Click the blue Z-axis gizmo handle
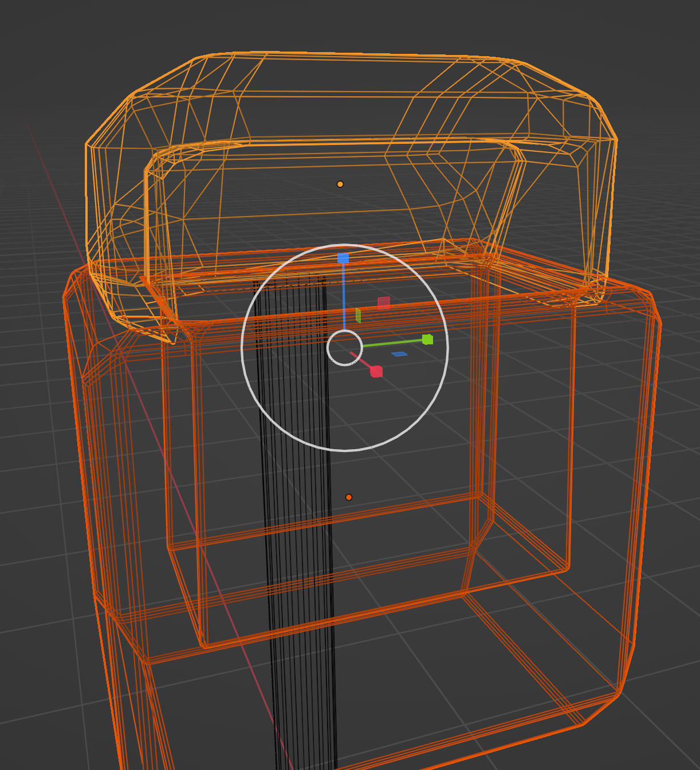 (343, 258)
